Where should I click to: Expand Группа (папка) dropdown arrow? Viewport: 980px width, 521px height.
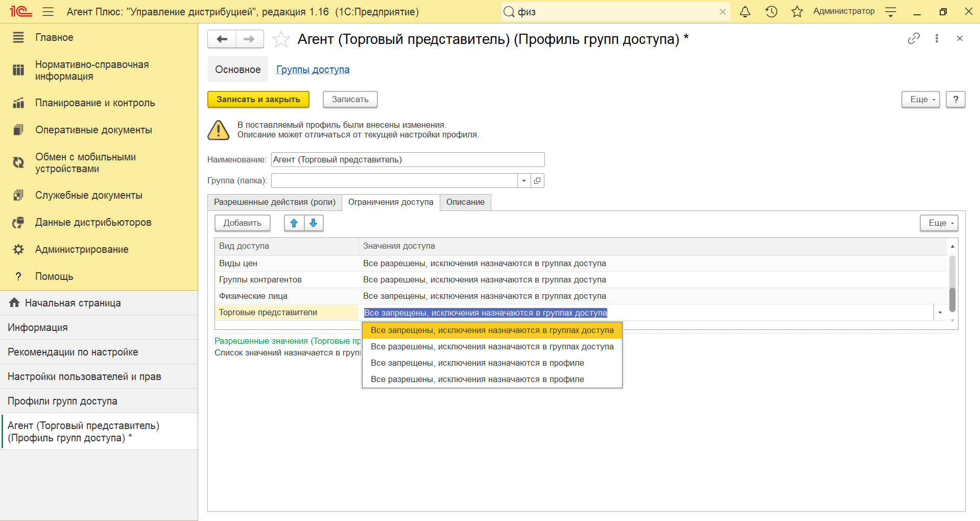point(524,180)
